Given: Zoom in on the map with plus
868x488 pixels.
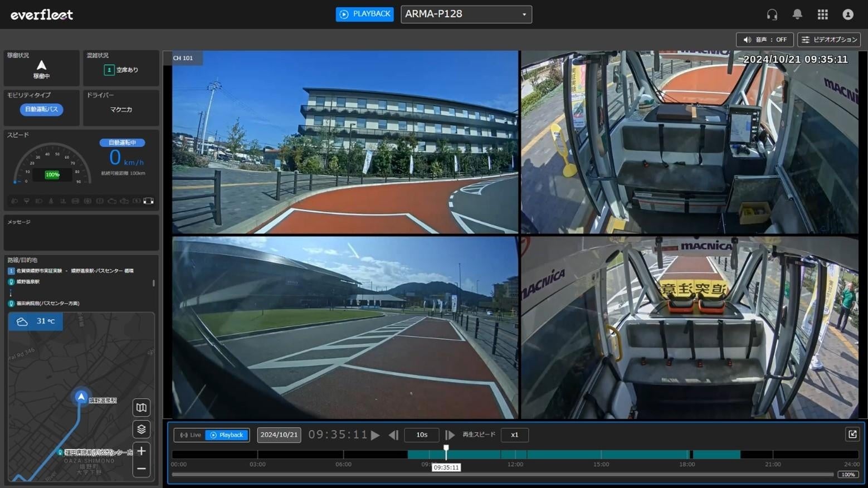Looking at the screenshot, I should pos(142,451).
